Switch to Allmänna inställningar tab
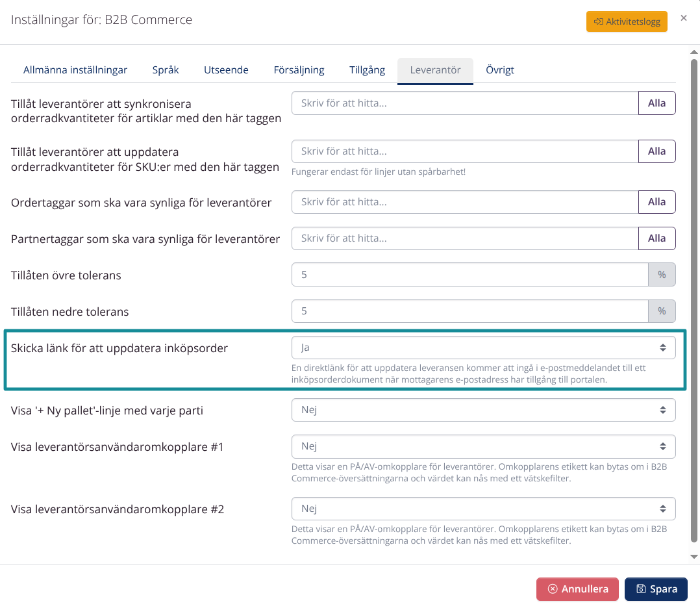 pos(75,70)
